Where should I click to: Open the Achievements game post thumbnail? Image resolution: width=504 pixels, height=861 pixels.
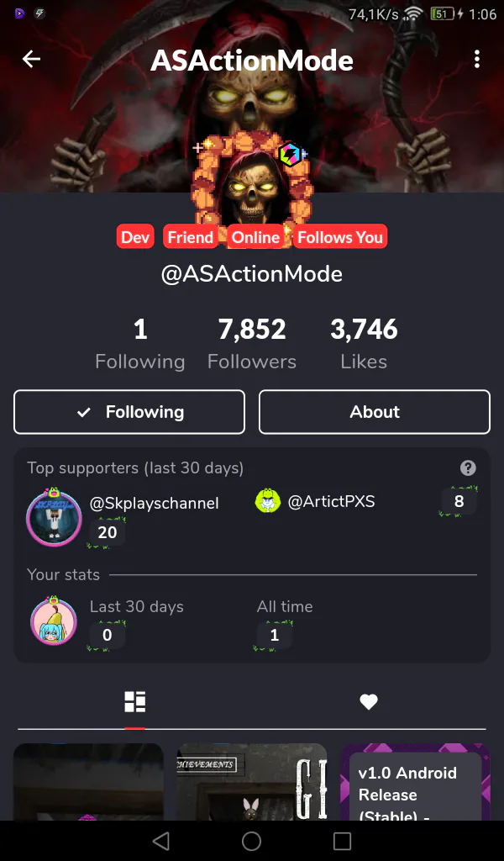pyautogui.click(x=252, y=782)
